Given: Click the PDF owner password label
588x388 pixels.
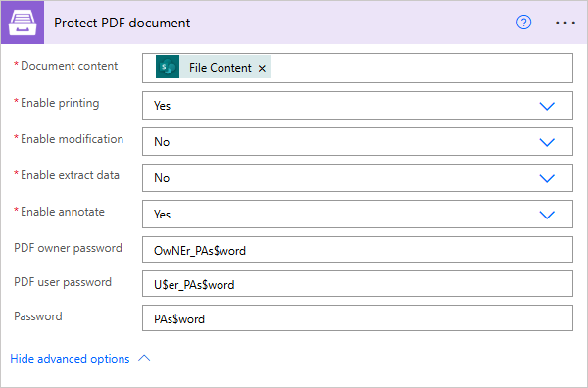Looking at the screenshot, I should pos(68,248).
